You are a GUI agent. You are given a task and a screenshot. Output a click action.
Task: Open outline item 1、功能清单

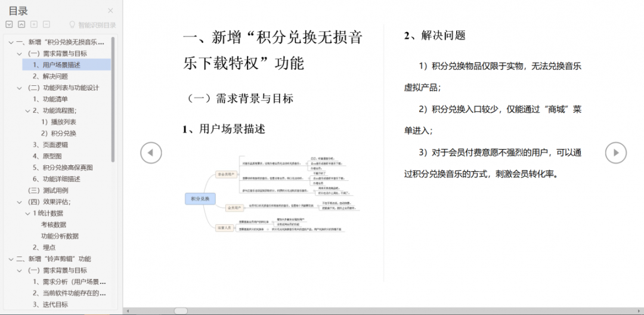coord(51,99)
